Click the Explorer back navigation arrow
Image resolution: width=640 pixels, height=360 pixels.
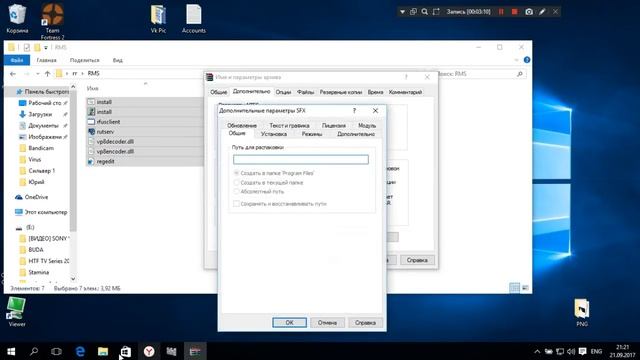coord(13,74)
